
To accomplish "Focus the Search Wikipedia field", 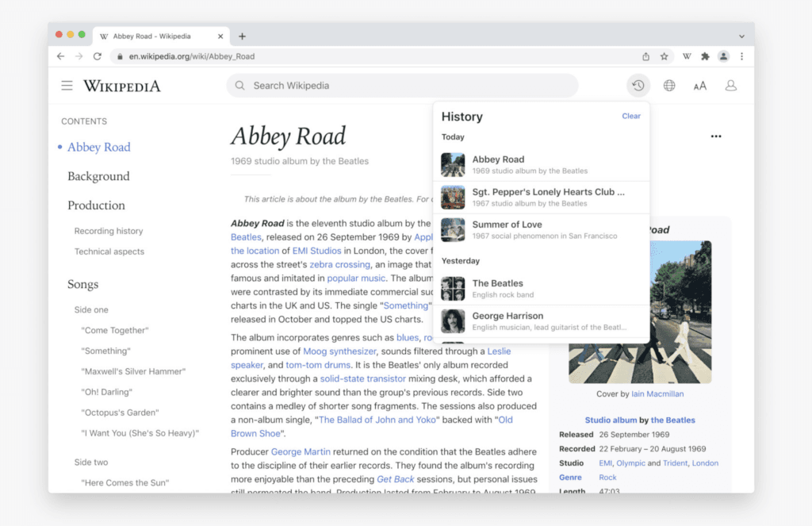I will (402, 86).
